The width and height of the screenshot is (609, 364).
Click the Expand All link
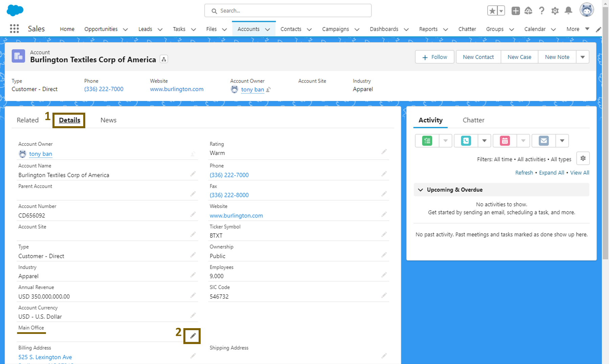tap(551, 173)
